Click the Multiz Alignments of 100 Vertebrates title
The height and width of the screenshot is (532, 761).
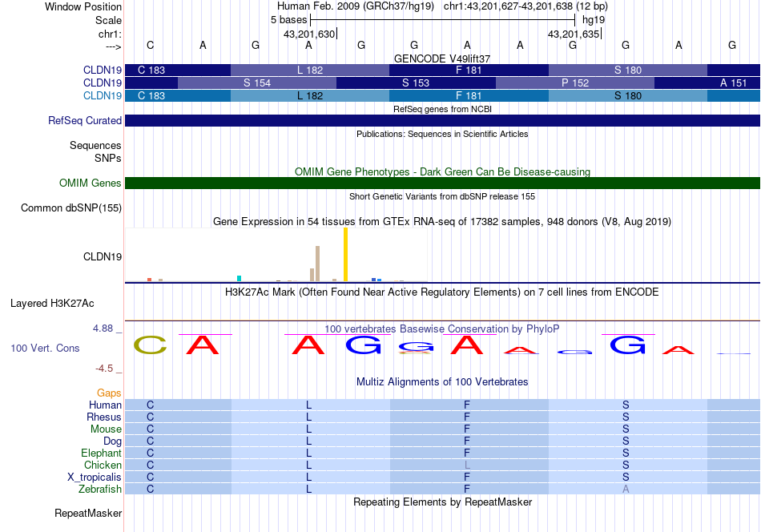442,382
